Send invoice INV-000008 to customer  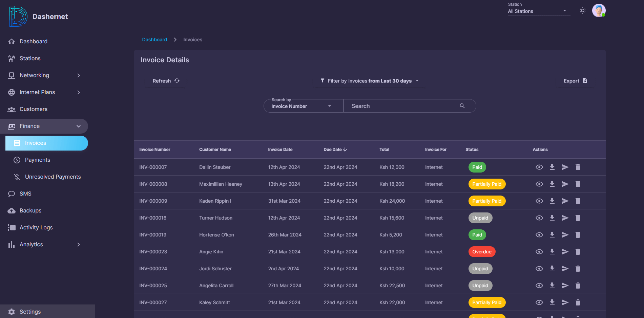coord(565,184)
